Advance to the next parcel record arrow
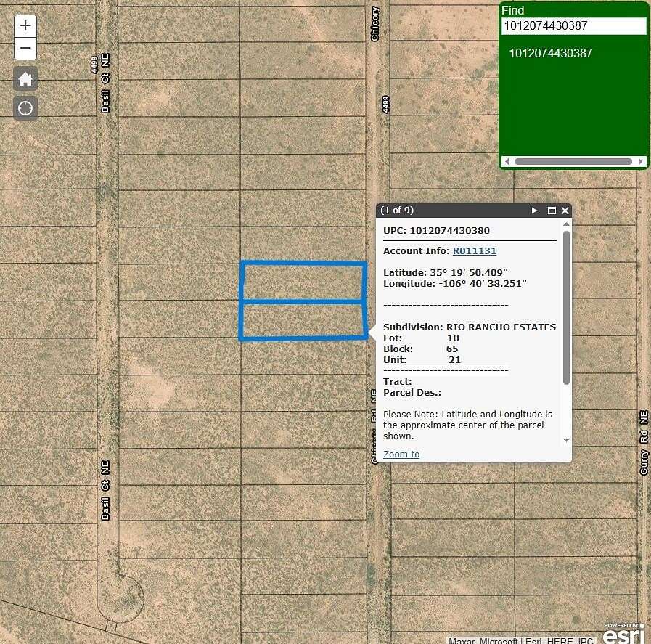The image size is (651, 644). (x=534, y=210)
